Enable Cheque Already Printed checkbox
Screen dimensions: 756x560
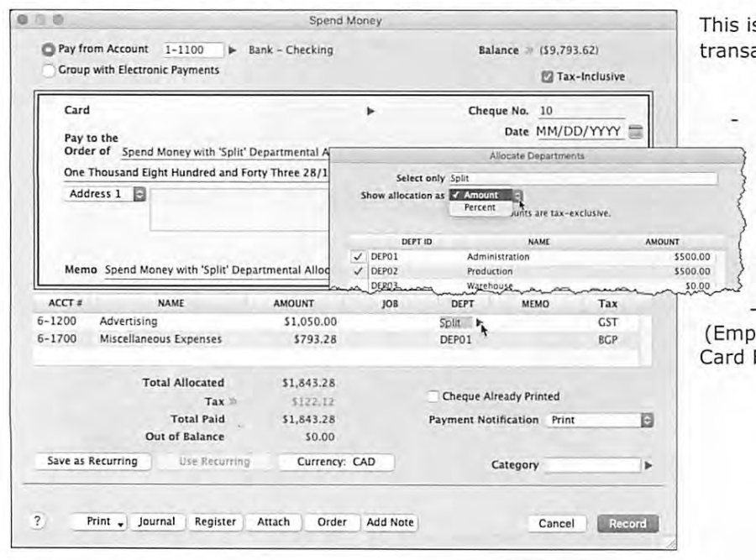pos(433,396)
